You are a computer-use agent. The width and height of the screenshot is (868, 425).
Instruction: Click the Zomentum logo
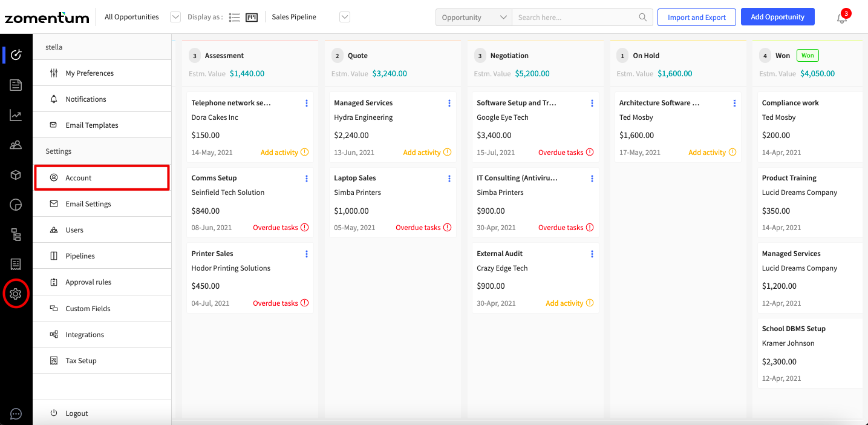(47, 18)
